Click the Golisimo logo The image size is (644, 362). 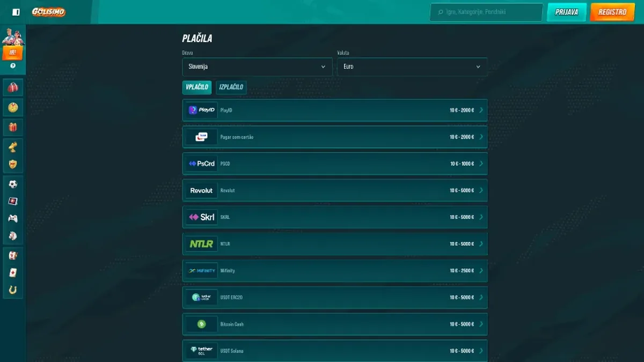tap(48, 12)
